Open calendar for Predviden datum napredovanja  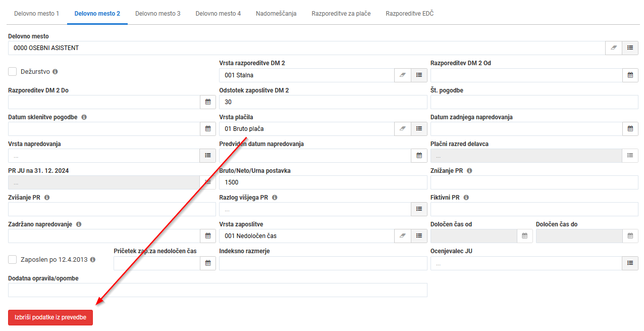419,156
